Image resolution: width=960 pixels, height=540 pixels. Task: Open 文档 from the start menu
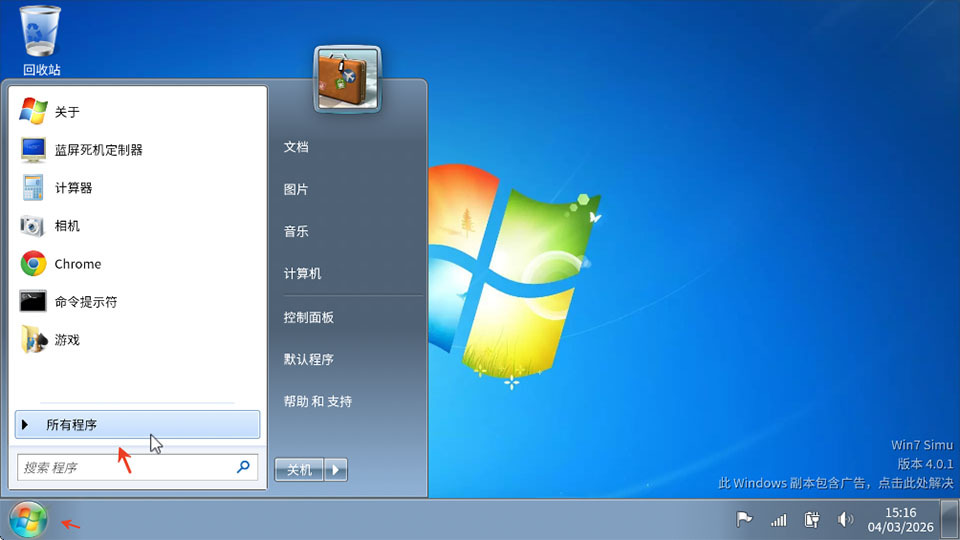pyautogui.click(x=296, y=147)
